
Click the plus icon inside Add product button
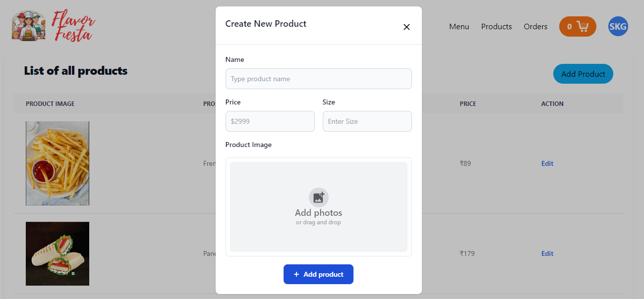[x=296, y=274]
